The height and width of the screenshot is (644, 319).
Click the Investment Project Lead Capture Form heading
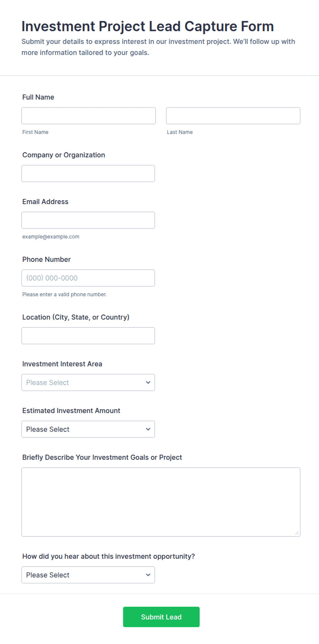pos(148,26)
